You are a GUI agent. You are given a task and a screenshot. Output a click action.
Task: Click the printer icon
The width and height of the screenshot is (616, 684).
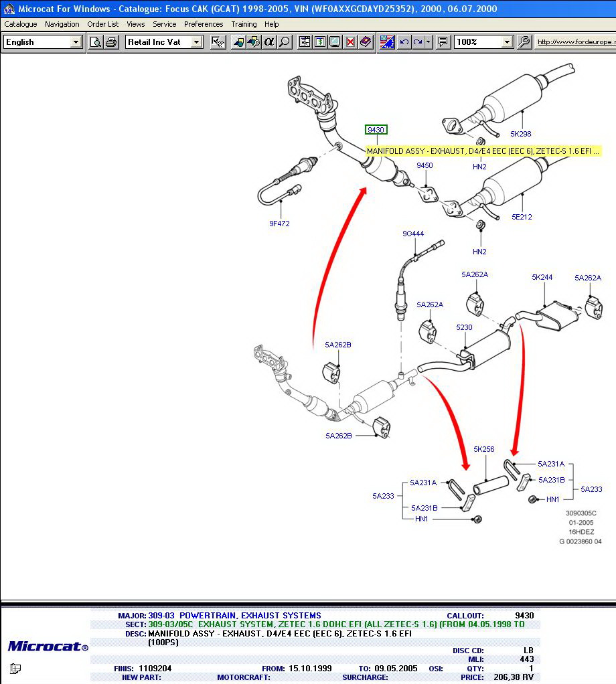pos(109,42)
